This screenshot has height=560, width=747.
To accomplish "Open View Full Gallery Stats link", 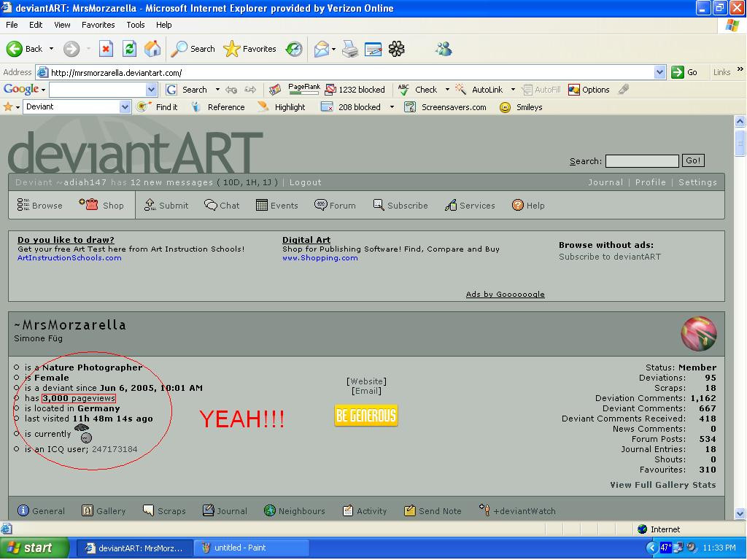I will (662, 485).
